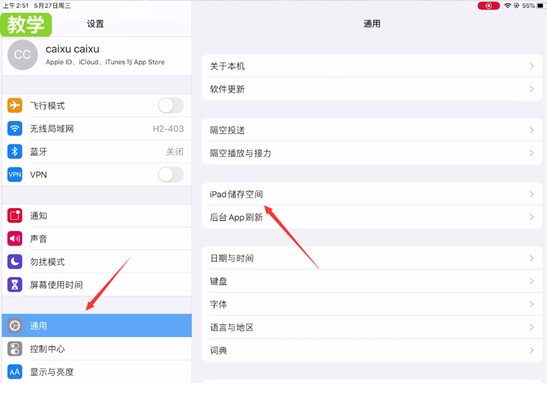The image size is (547, 396).
Task: Toggle the 飞行模式 switch
Action: coord(171,105)
